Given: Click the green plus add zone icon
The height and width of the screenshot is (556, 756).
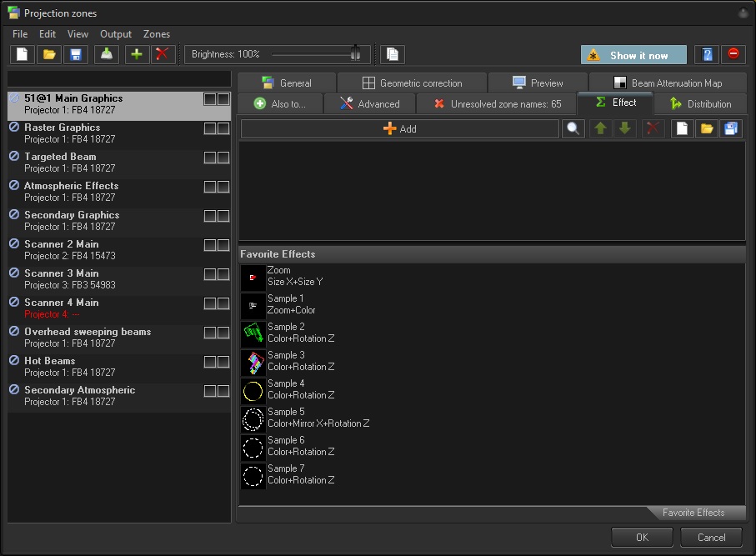Looking at the screenshot, I should tap(137, 55).
